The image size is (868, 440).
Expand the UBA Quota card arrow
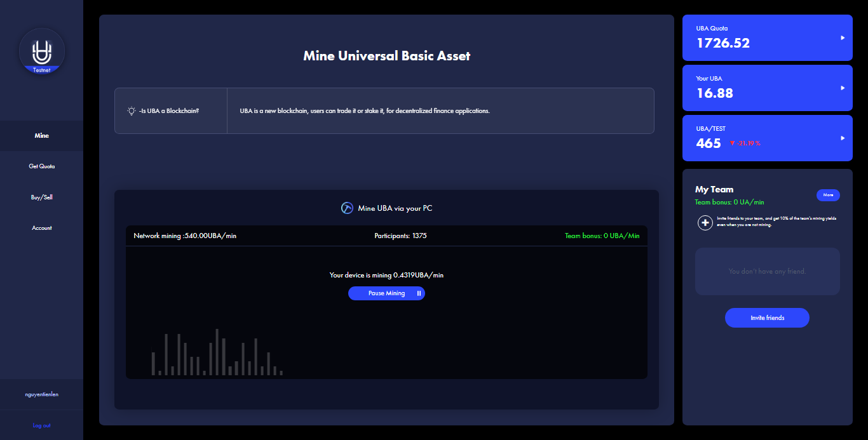tap(843, 38)
